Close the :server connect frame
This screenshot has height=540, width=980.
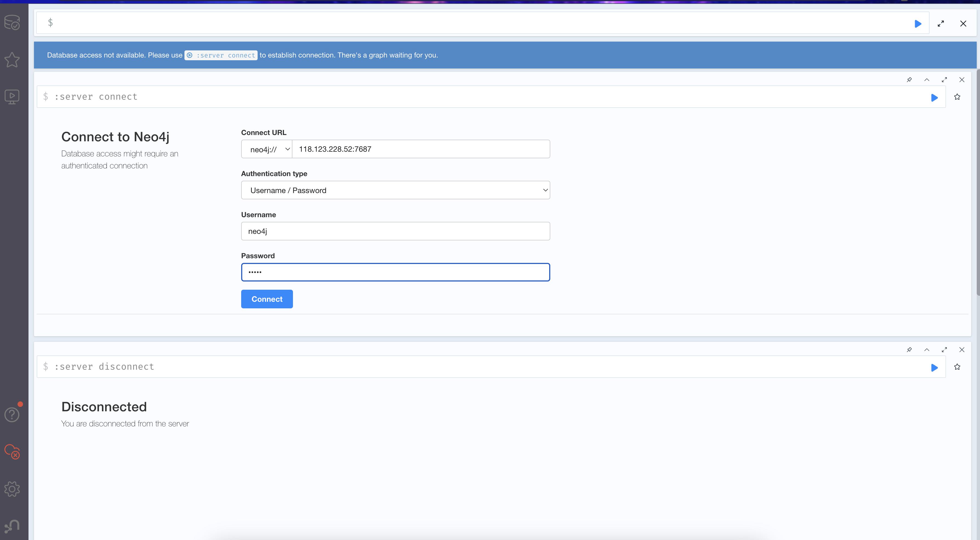[x=962, y=80]
